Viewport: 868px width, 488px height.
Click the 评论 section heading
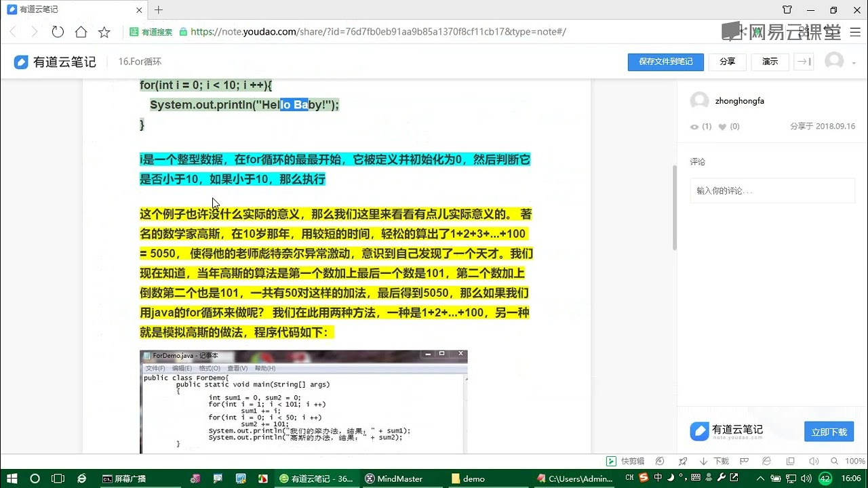click(698, 162)
